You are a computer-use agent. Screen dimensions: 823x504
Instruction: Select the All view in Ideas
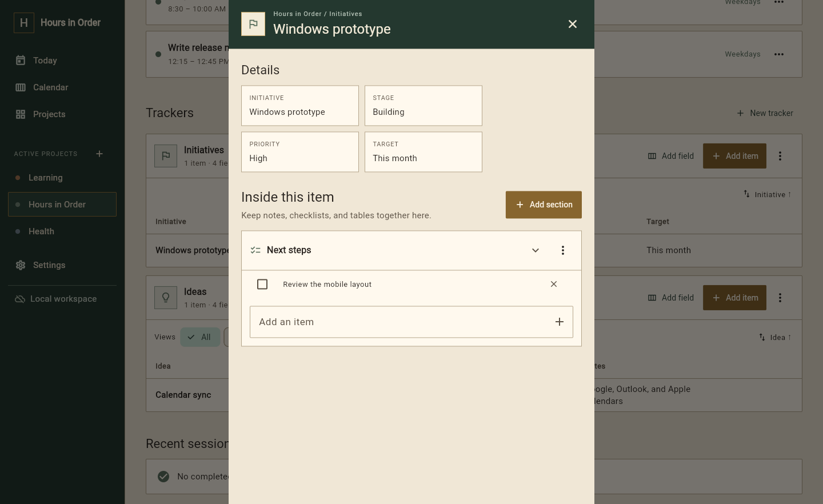pyautogui.click(x=200, y=337)
